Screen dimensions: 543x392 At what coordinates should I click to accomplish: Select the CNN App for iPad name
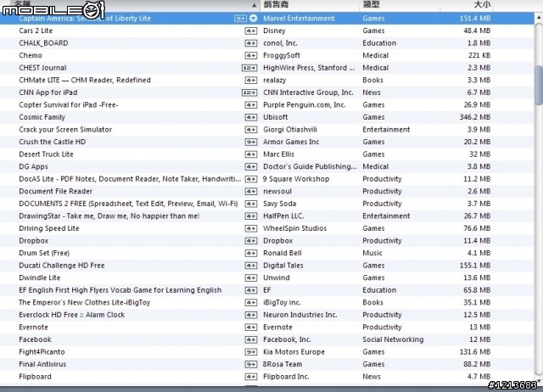(48, 92)
